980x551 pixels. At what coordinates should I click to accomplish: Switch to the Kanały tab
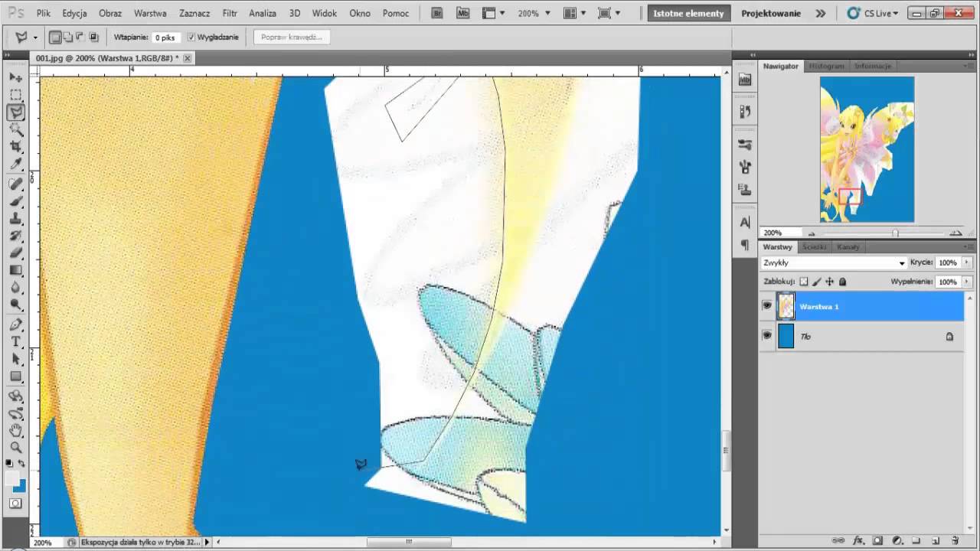click(x=848, y=247)
